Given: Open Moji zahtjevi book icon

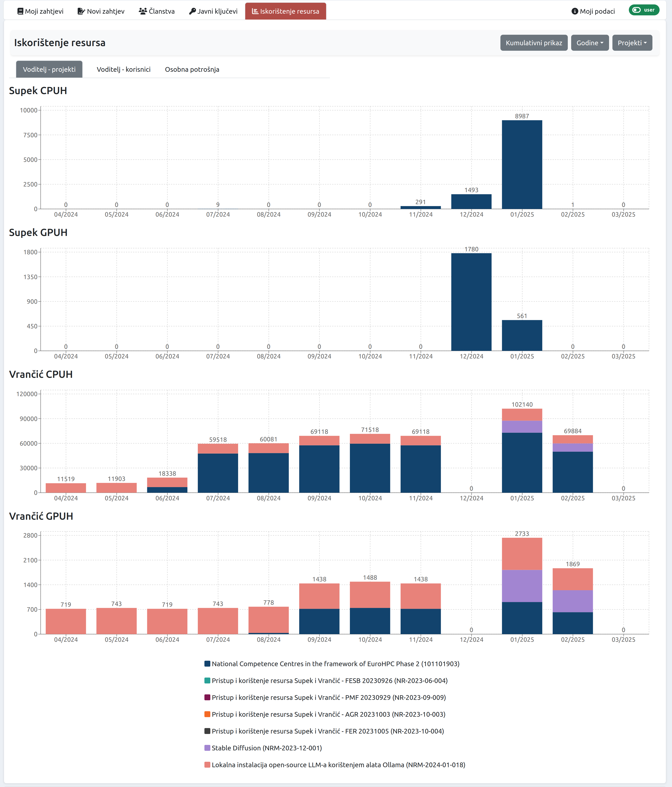Looking at the screenshot, I should [20, 11].
